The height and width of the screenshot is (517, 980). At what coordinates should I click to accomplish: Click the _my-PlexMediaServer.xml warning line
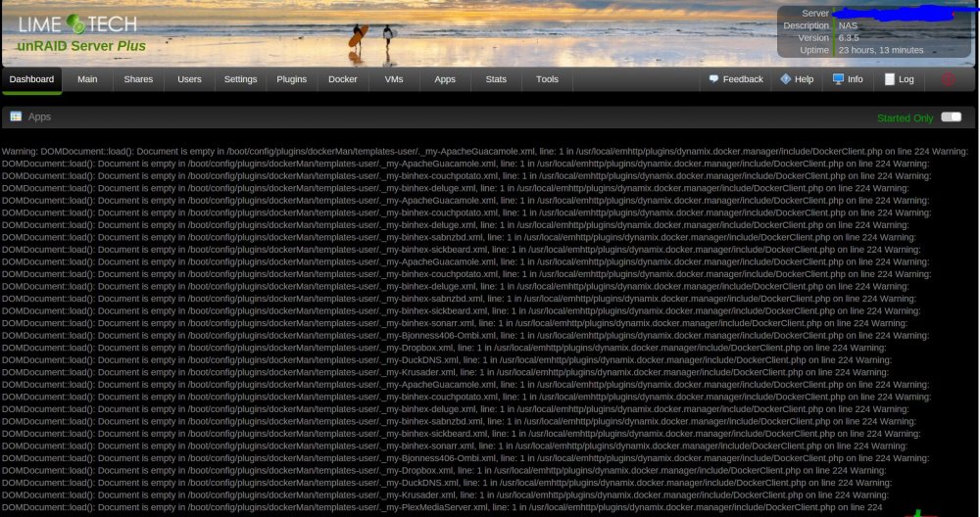pos(442,507)
